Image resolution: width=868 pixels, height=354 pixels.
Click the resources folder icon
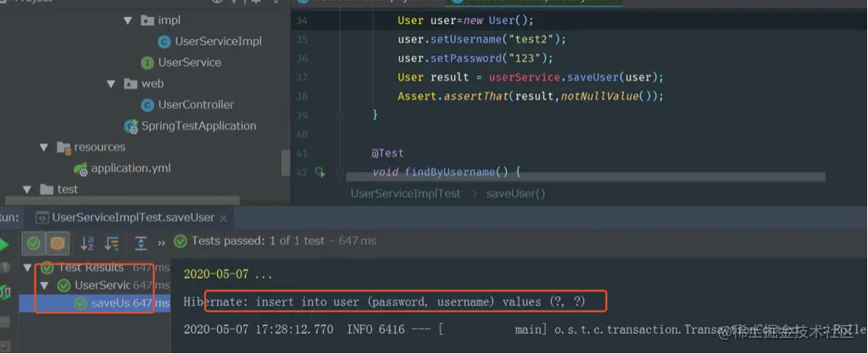[63, 147]
